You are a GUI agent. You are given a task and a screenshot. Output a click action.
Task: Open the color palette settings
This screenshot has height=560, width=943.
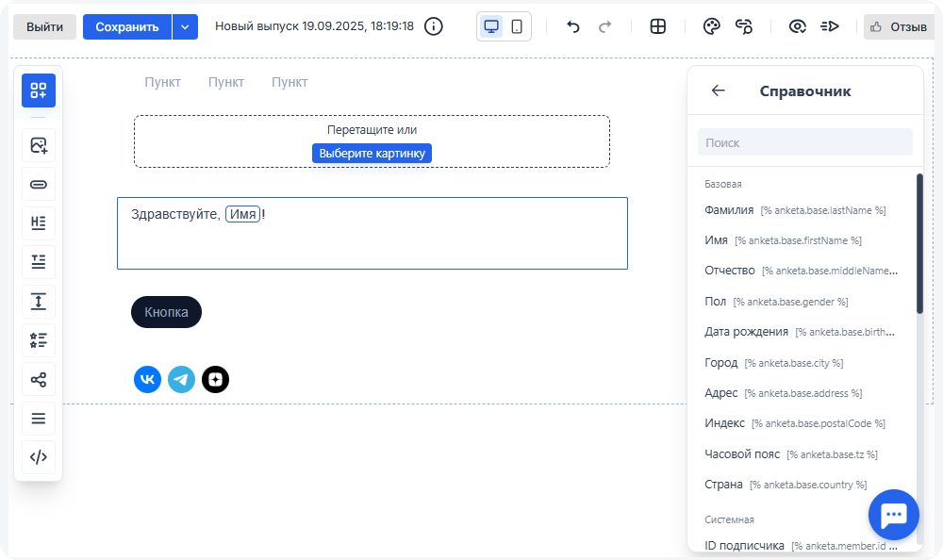(x=712, y=26)
